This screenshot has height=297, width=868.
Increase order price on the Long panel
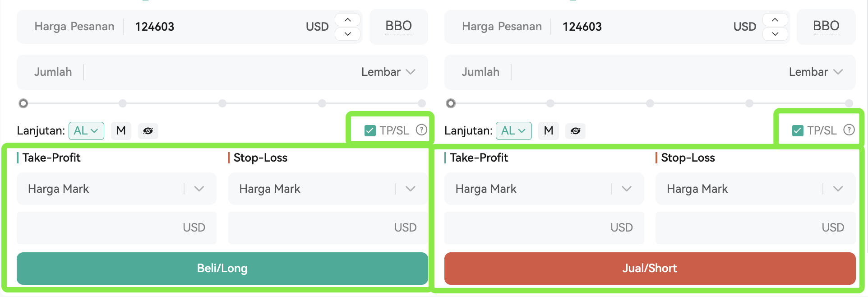(347, 20)
